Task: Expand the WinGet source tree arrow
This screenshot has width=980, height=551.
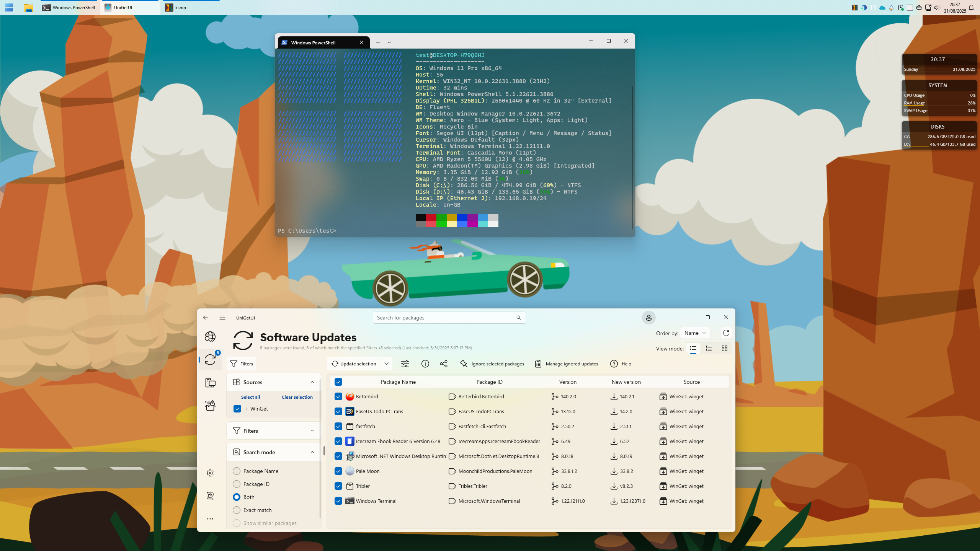Action: pyautogui.click(x=247, y=409)
